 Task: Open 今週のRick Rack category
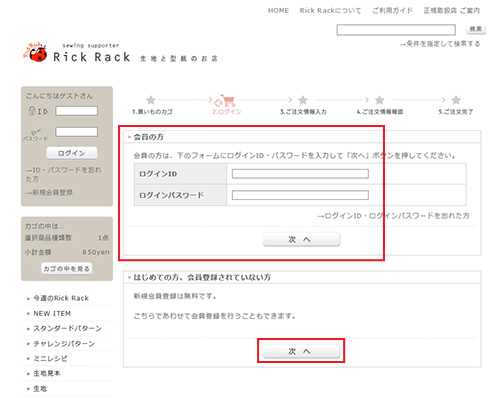coord(61,298)
